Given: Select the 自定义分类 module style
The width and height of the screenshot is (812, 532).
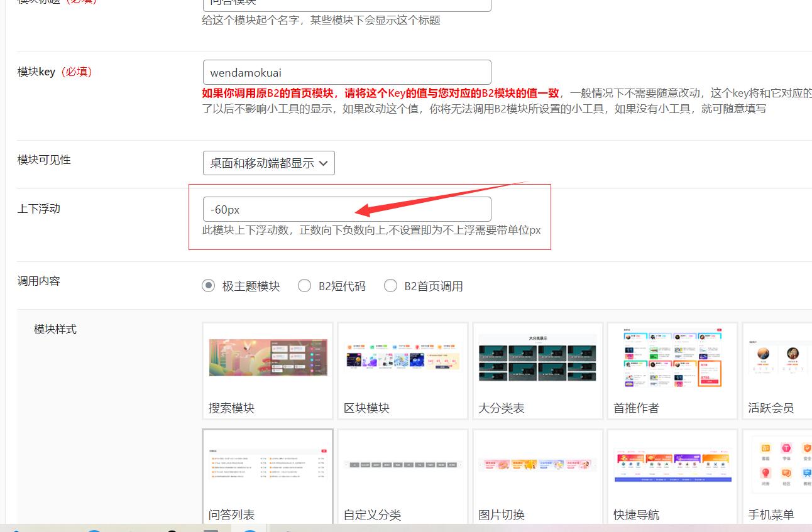Looking at the screenshot, I should tap(403, 476).
